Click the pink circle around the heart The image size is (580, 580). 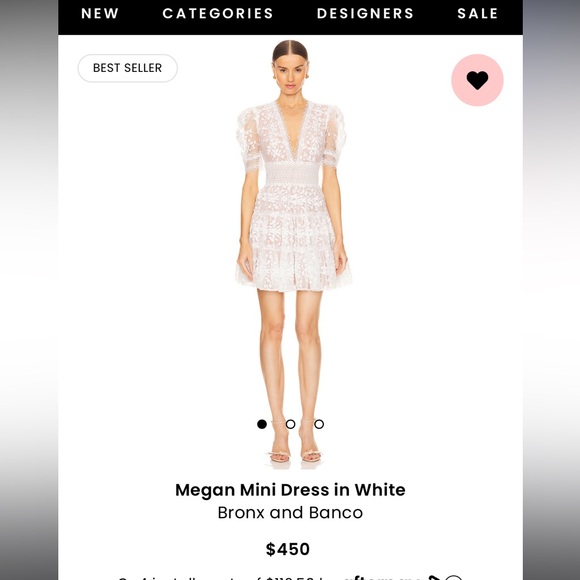[477, 80]
